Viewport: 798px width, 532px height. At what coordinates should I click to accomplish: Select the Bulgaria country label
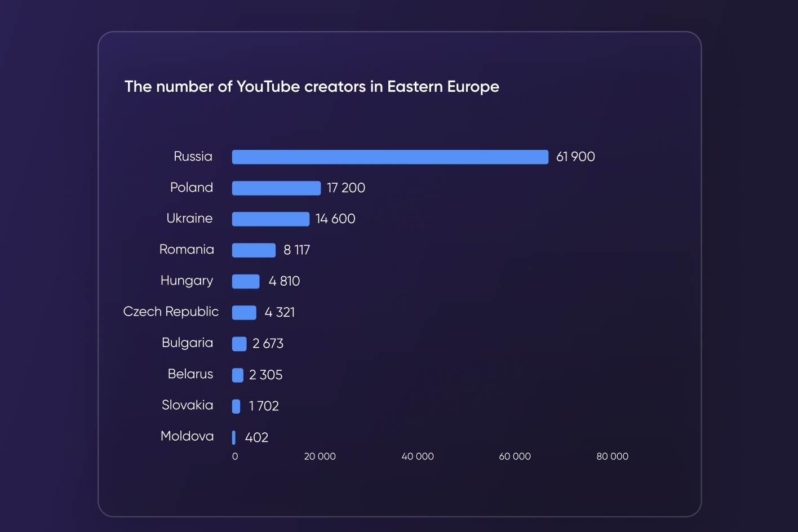[187, 343]
